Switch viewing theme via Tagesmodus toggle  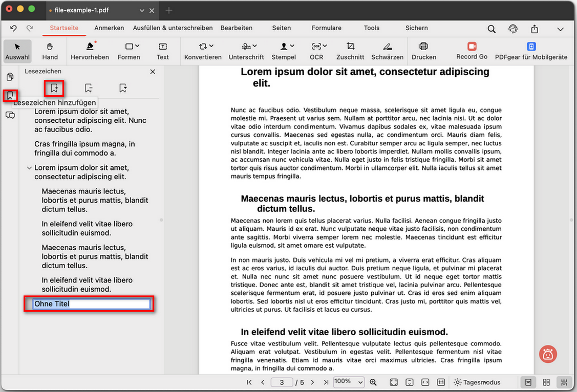(x=477, y=382)
